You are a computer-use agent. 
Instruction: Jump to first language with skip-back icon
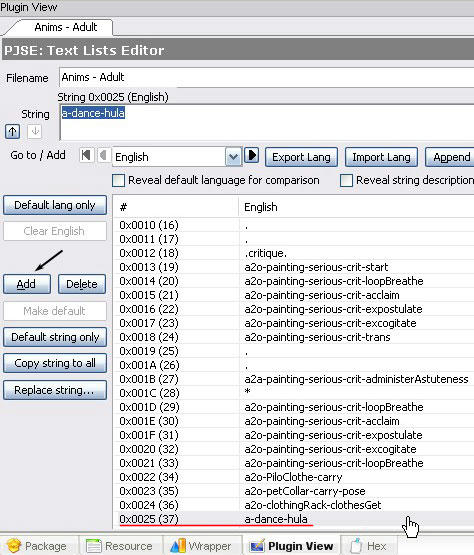[86, 155]
